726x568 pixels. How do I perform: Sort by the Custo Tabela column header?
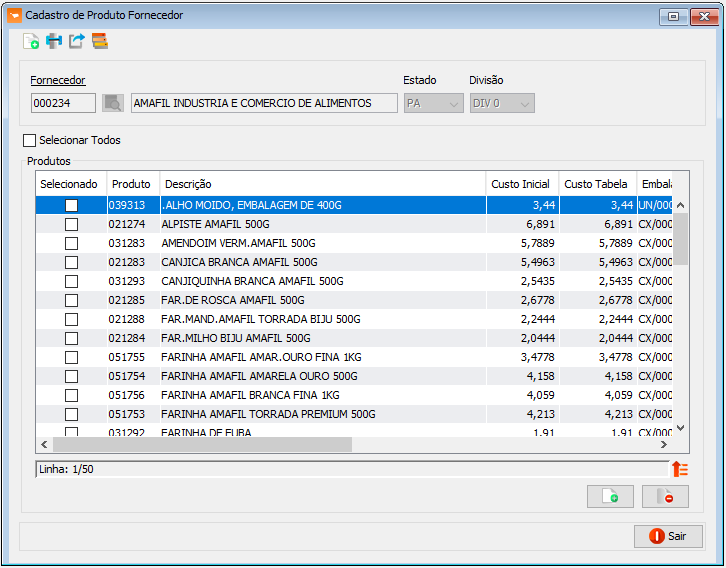598,184
